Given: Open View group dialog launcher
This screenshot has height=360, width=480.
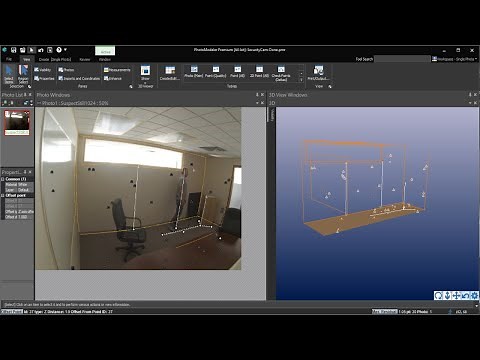Looking at the screenshot, I should (x=330, y=86).
